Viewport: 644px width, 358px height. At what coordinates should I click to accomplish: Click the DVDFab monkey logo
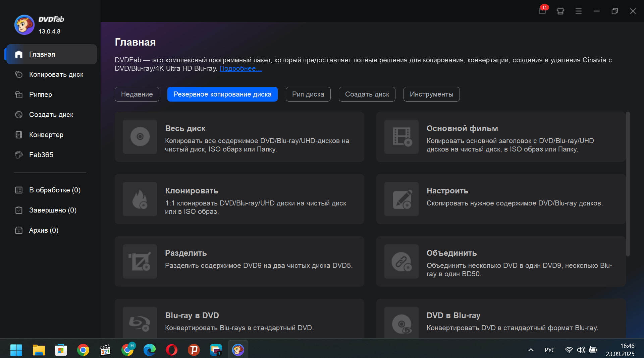(x=24, y=24)
